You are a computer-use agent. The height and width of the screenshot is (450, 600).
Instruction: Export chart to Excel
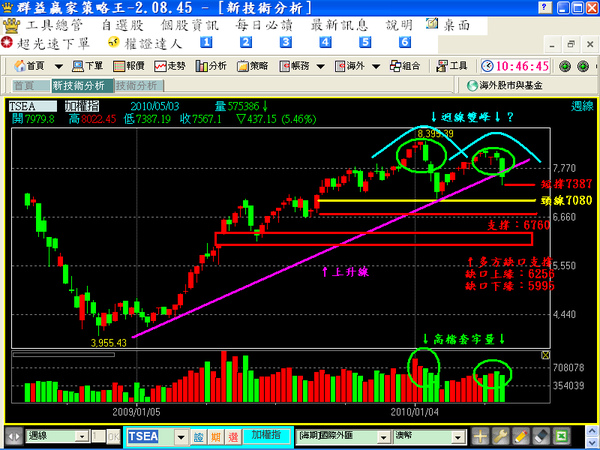click(562, 436)
